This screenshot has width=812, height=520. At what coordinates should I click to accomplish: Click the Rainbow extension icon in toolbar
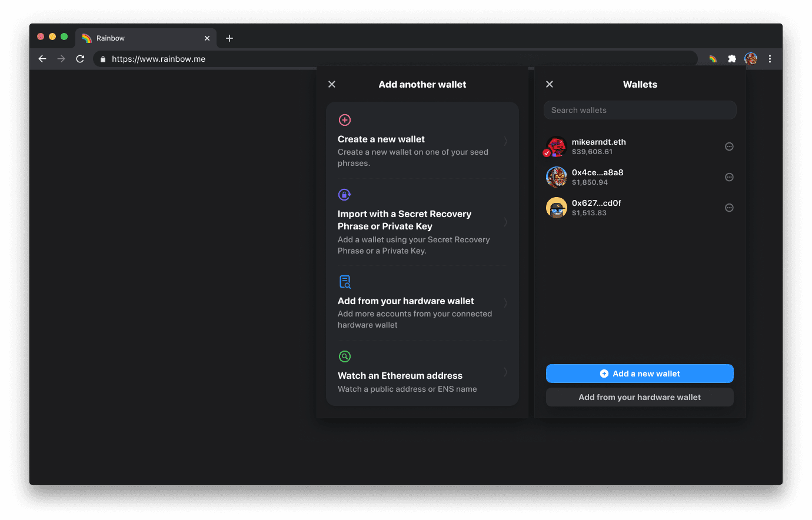[713, 59]
